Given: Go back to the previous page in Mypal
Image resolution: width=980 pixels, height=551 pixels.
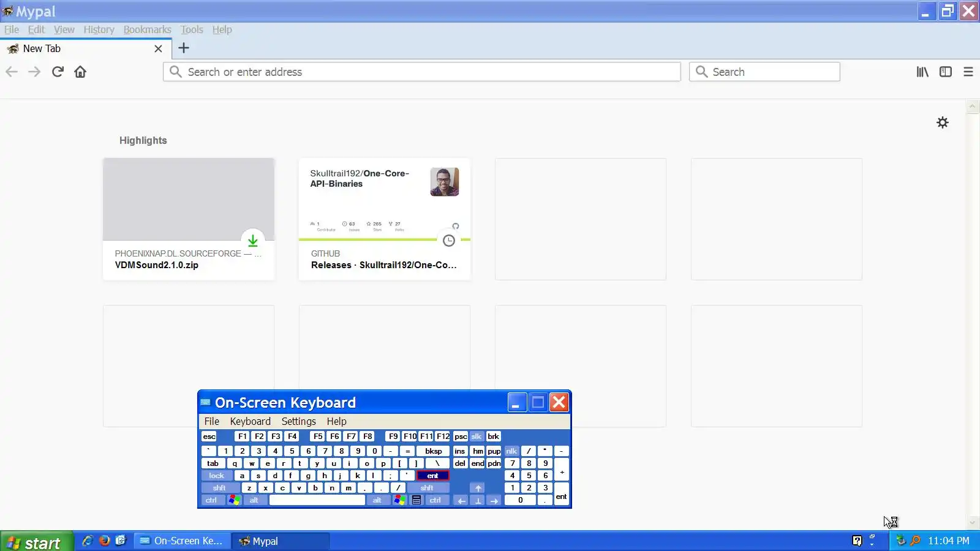Looking at the screenshot, I should pos(12,72).
